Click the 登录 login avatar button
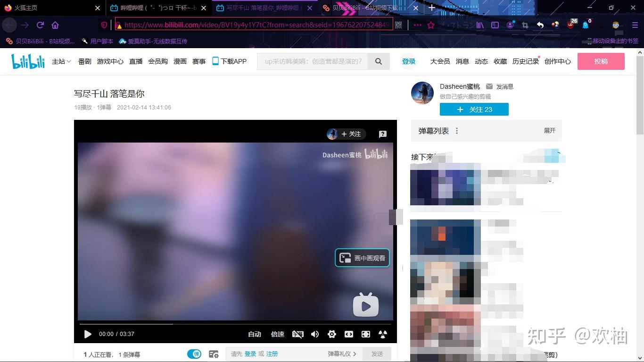Image resolution: width=644 pixels, height=362 pixels. click(409, 61)
